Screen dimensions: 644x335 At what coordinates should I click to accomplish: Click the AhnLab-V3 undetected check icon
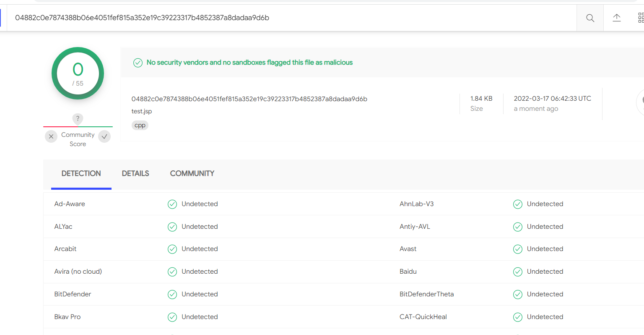(518, 204)
